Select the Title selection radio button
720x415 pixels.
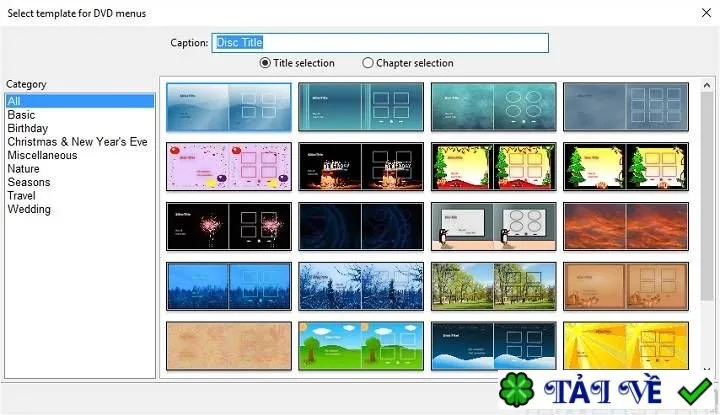tap(297, 63)
